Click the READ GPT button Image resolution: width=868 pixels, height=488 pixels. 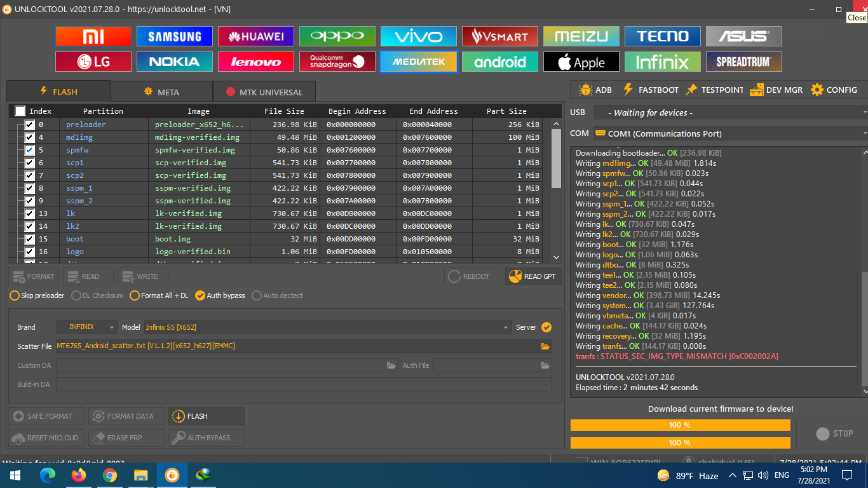click(534, 276)
